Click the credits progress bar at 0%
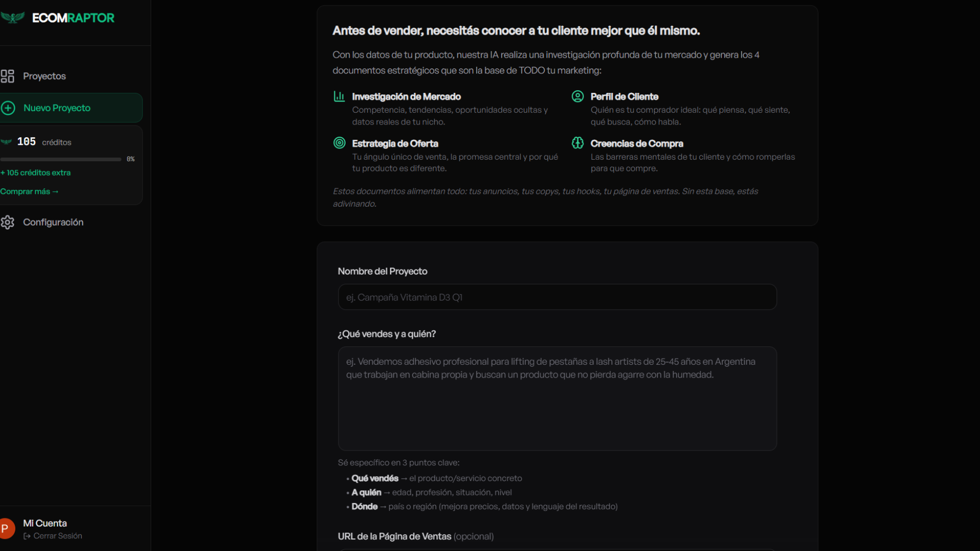 coord(61,159)
